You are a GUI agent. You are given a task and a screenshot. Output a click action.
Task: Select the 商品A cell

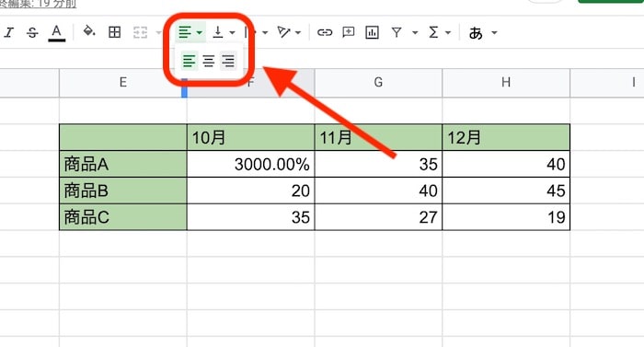click(x=122, y=164)
